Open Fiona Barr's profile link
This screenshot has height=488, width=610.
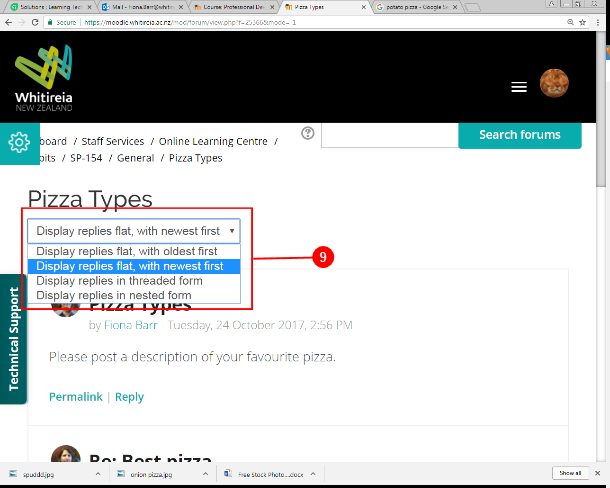131,325
